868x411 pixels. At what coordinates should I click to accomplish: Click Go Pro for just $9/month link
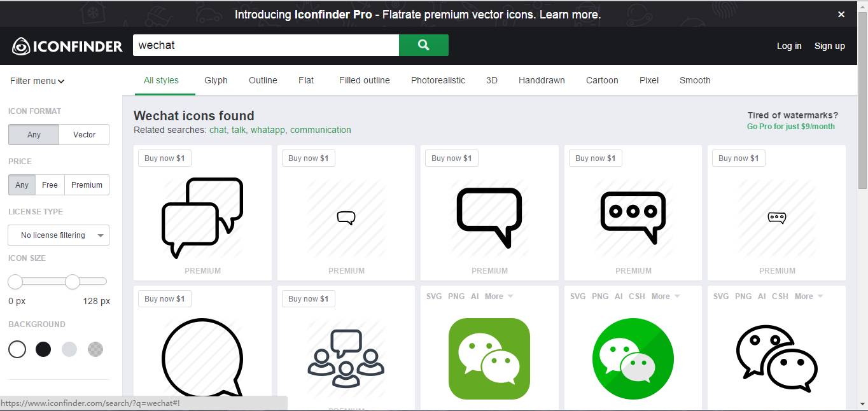point(791,127)
